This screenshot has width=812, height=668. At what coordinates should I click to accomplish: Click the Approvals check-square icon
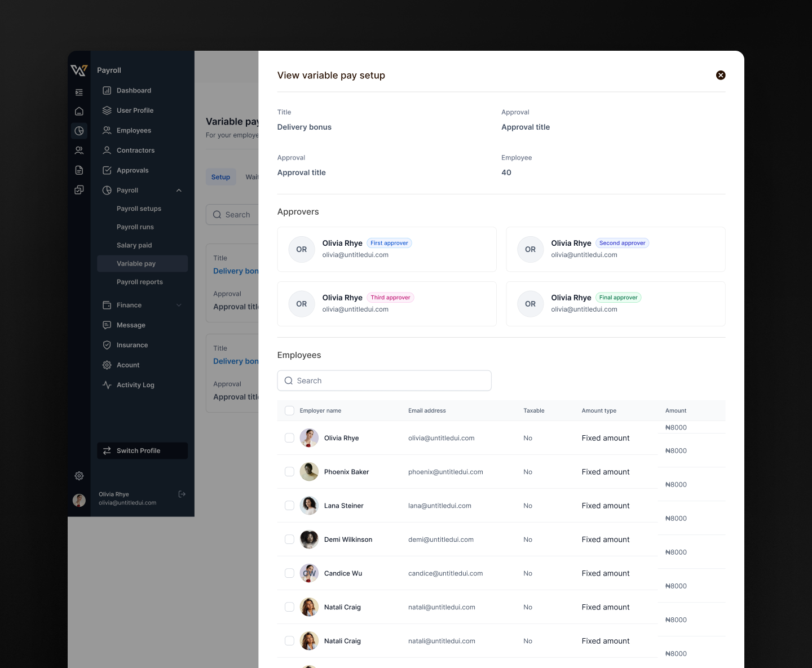[x=107, y=170]
